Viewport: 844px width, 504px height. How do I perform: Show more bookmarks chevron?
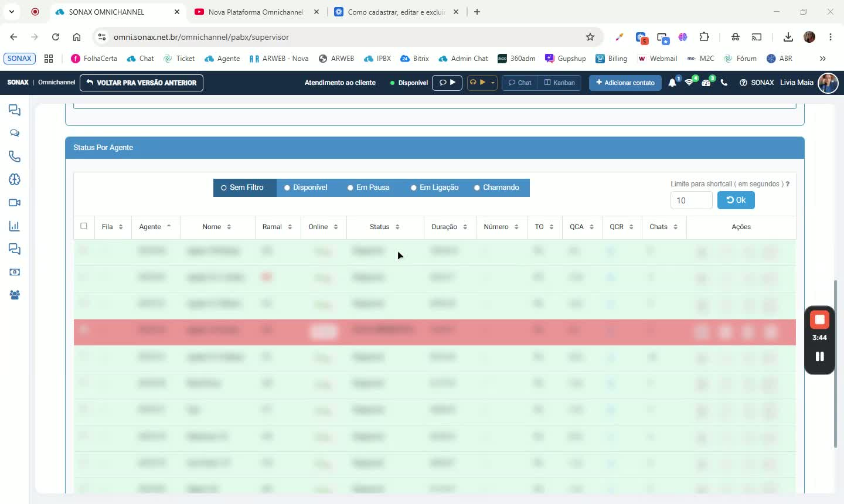(822, 59)
